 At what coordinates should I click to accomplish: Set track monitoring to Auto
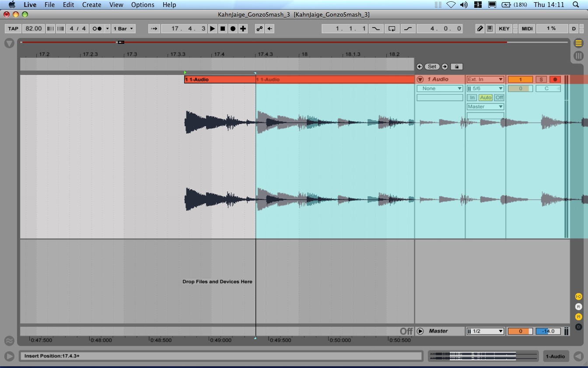coord(485,98)
